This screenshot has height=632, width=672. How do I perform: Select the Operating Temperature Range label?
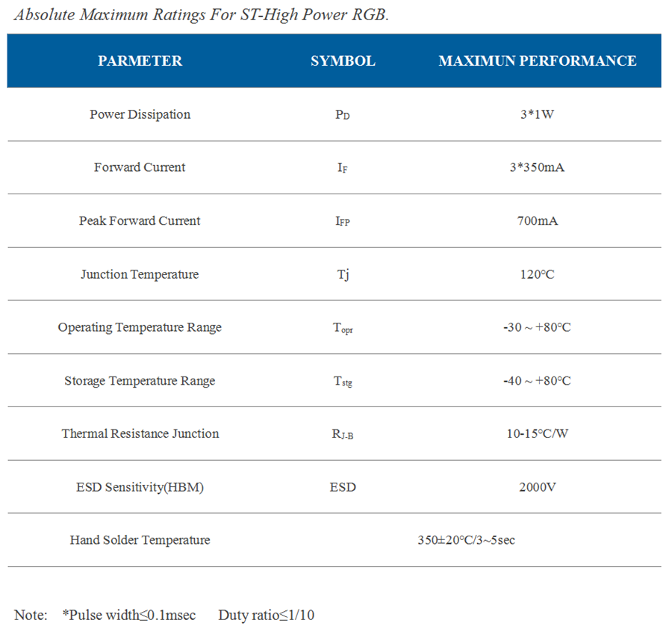(x=140, y=327)
